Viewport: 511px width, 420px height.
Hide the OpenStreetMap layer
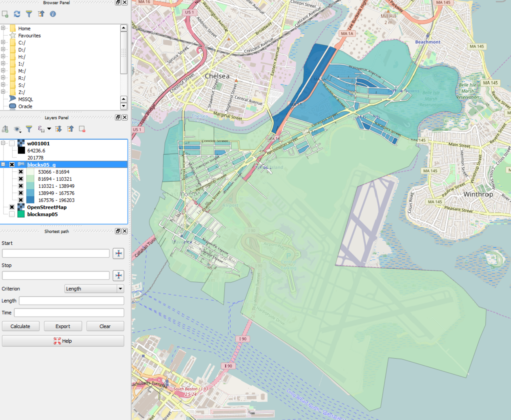(12, 207)
